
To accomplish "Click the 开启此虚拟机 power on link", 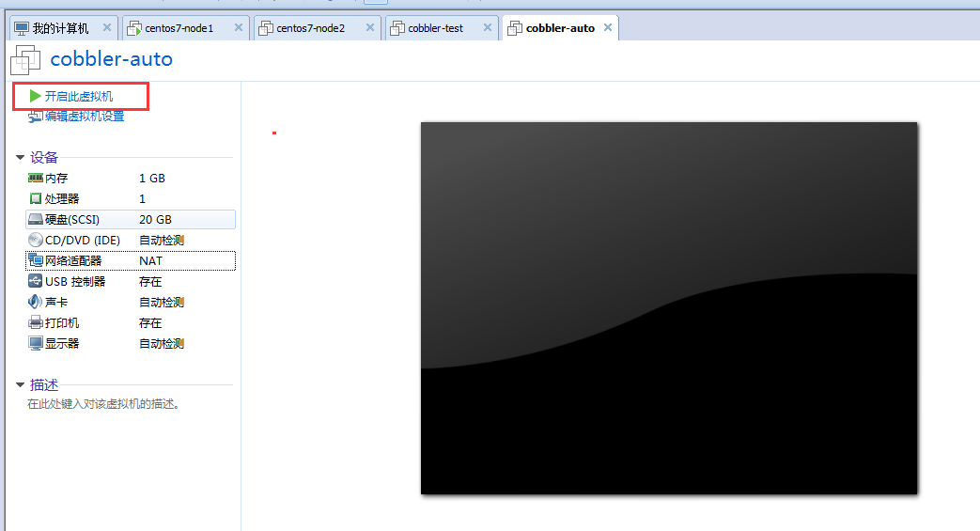I will (79, 96).
